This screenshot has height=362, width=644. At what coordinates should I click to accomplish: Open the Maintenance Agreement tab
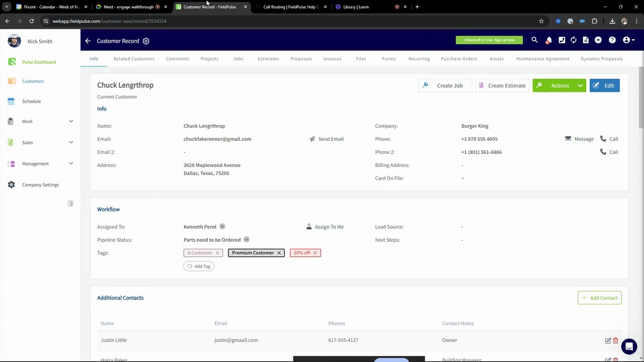543,59
